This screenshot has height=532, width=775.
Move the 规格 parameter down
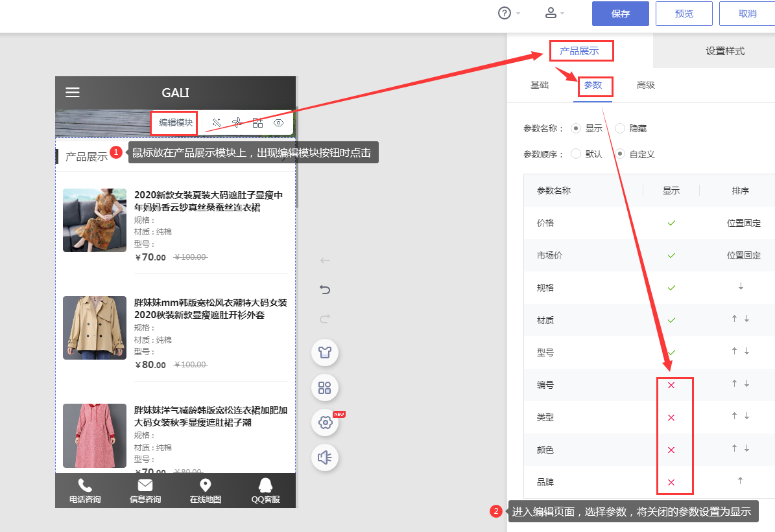(741, 287)
